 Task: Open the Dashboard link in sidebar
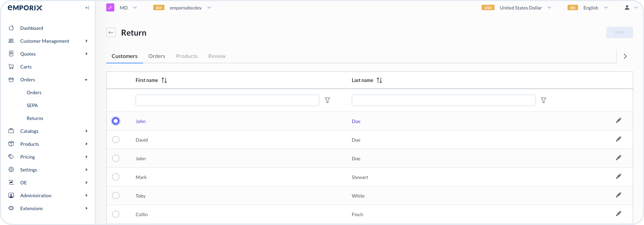[x=31, y=28]
